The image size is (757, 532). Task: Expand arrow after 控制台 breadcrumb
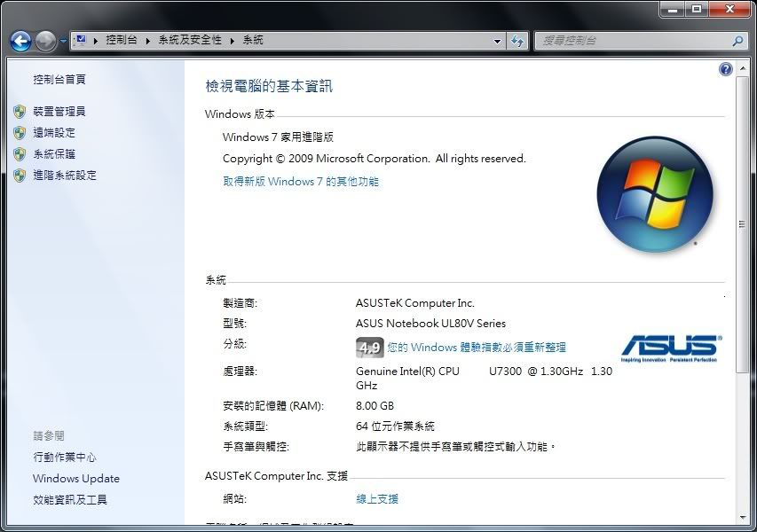point(147,41)
